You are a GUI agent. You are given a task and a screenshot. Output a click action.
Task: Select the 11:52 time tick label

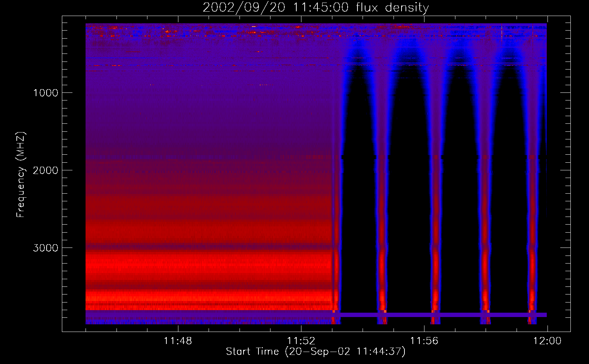click(x=301, y=341)
